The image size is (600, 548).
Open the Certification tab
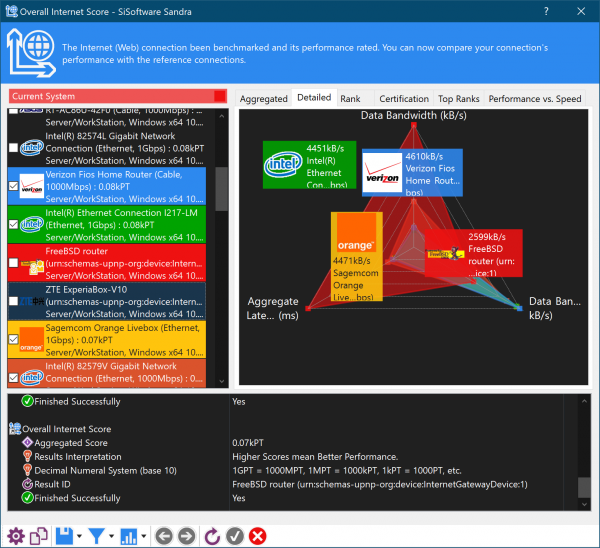coord(404,99)
